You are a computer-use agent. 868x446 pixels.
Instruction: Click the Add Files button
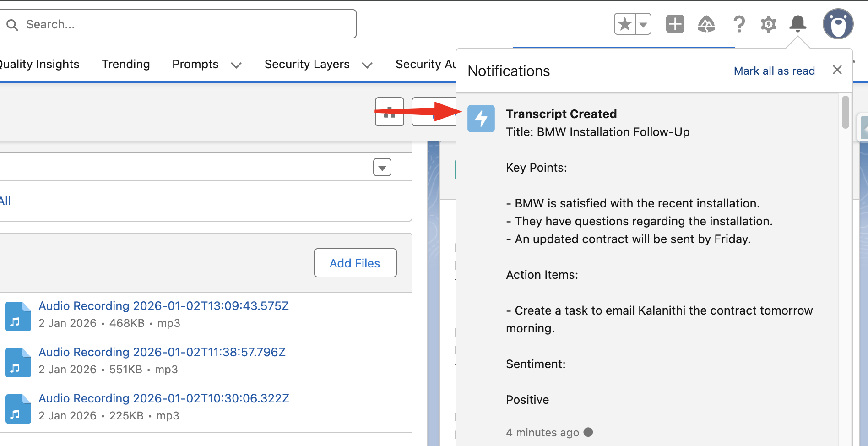[355, 263]
